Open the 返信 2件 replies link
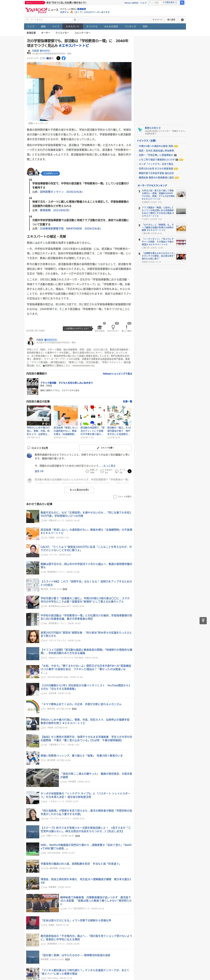This screenshot has height=980, width=210. [39, 471]
